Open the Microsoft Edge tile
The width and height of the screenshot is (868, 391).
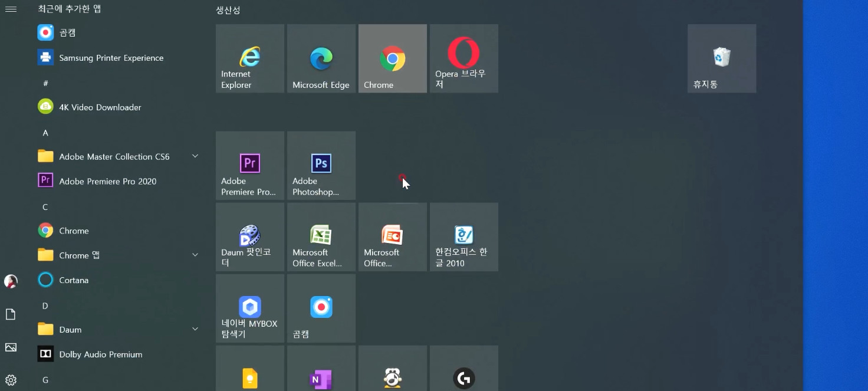tap(321, 58)
